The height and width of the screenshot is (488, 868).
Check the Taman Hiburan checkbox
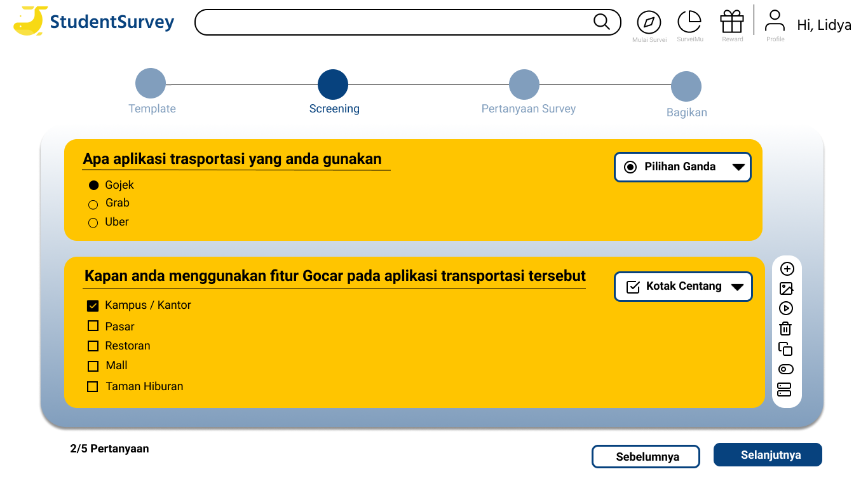[93, 386]
